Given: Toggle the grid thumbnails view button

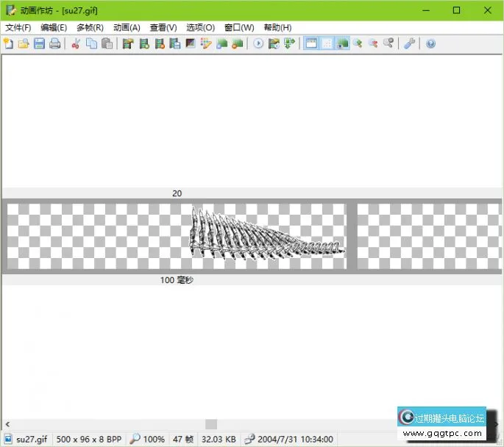Looking at the screenshot, I should [327, 43].
